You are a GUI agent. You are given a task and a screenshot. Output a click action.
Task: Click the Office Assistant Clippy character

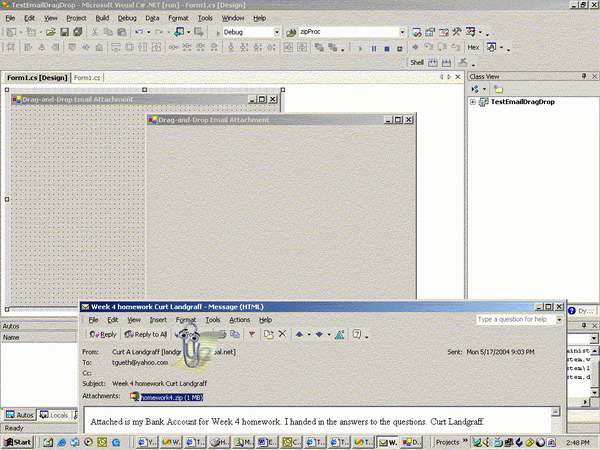[x=190, y=346]
